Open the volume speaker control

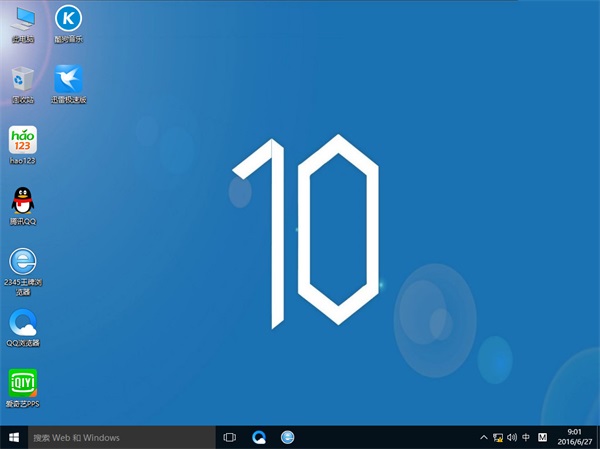512,438
